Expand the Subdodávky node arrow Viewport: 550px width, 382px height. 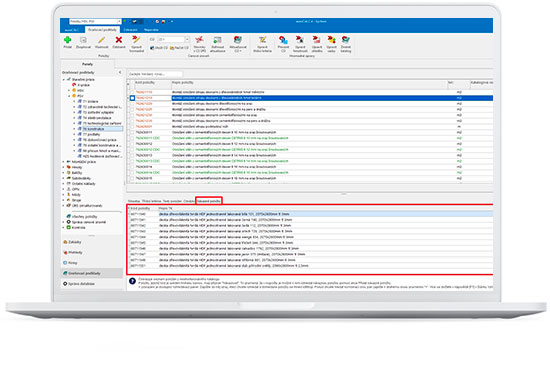pyautogui.click(x=64, y=178)
